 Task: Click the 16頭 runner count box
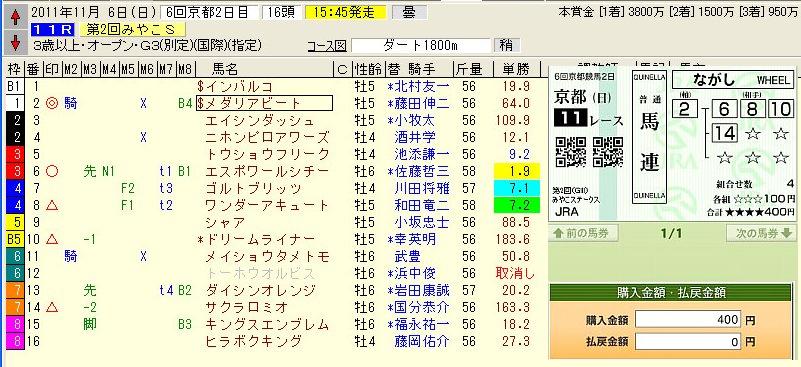pyautogui.click(x=280, y=13)
